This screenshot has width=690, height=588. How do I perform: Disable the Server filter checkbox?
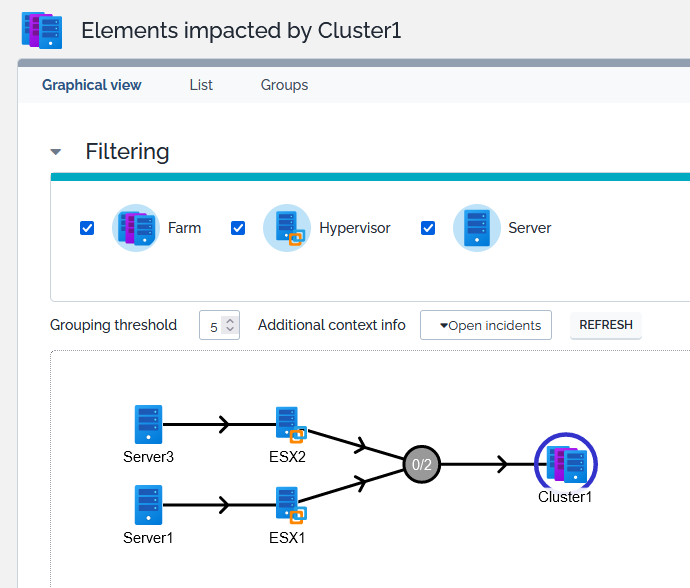428,228
